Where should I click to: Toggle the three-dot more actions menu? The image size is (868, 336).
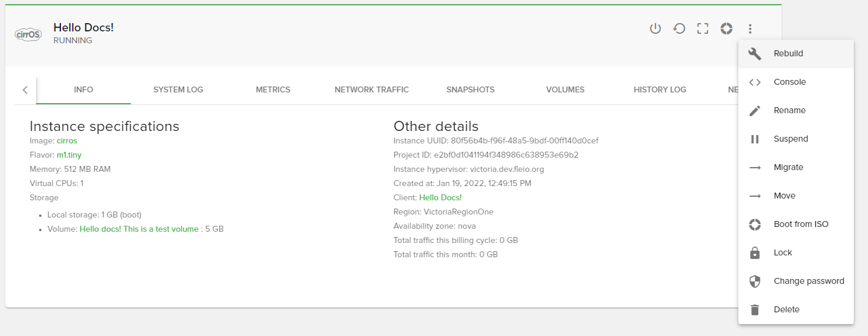point(750,28)
